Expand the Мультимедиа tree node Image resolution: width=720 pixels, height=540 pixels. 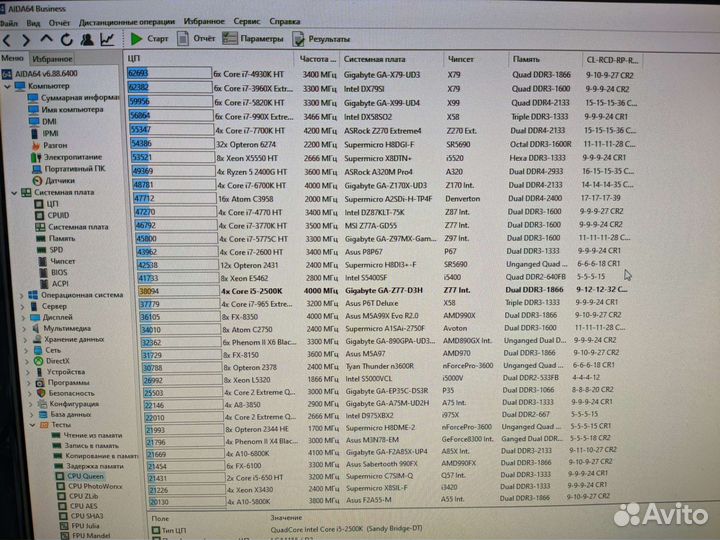(x=24, y=328)
